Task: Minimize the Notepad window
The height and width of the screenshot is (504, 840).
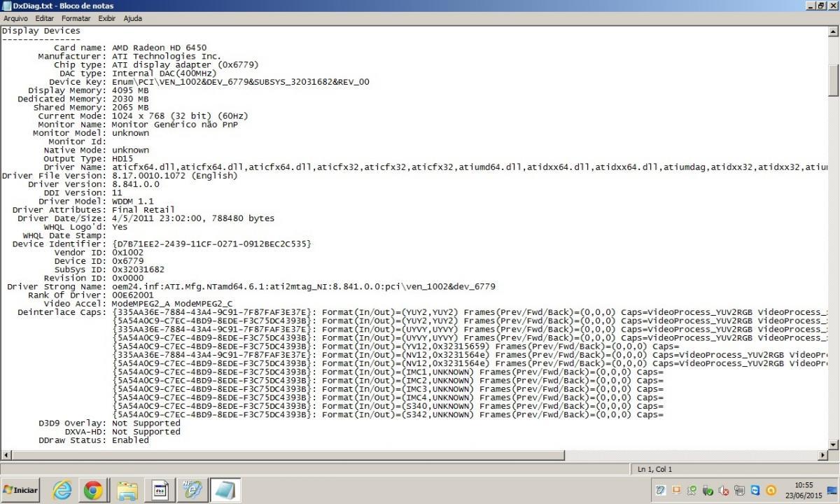Action: 811,6
